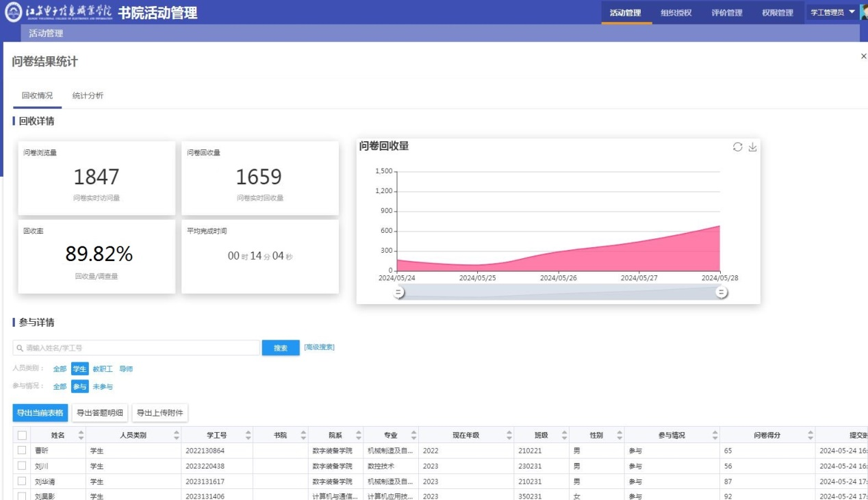Focus the 请输入姓名/学工号 search field
The image size is (868, 500).
tap(136, 348)
